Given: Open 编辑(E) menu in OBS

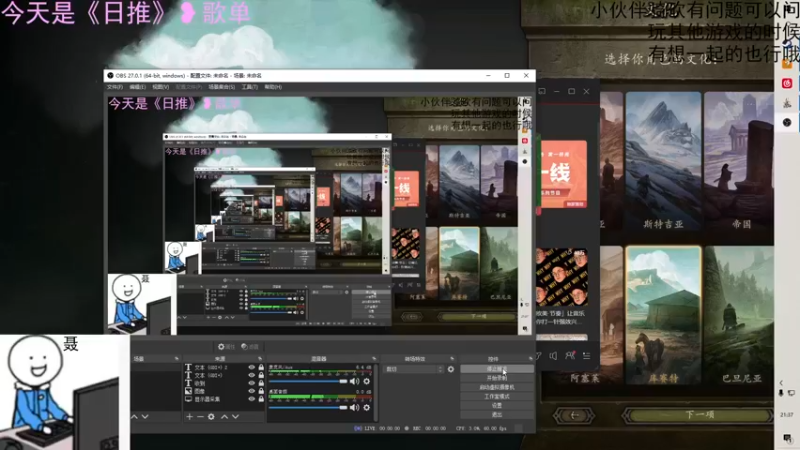Looking at the screenshot, I should point(137,87).
